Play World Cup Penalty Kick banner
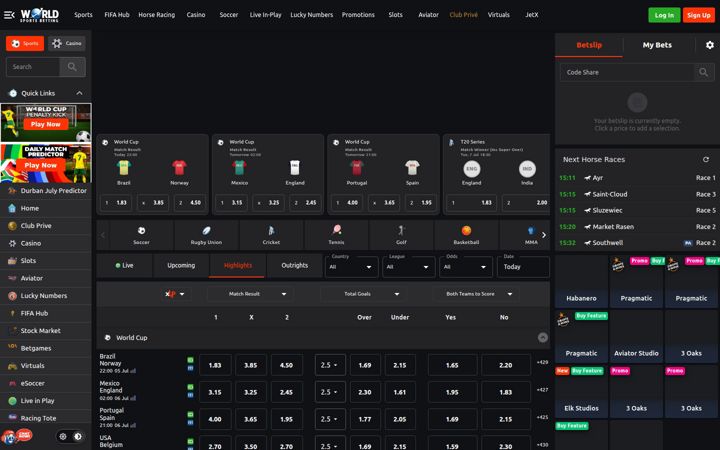The height and width of the screenshot is (450, 720). tap(45, 124)
